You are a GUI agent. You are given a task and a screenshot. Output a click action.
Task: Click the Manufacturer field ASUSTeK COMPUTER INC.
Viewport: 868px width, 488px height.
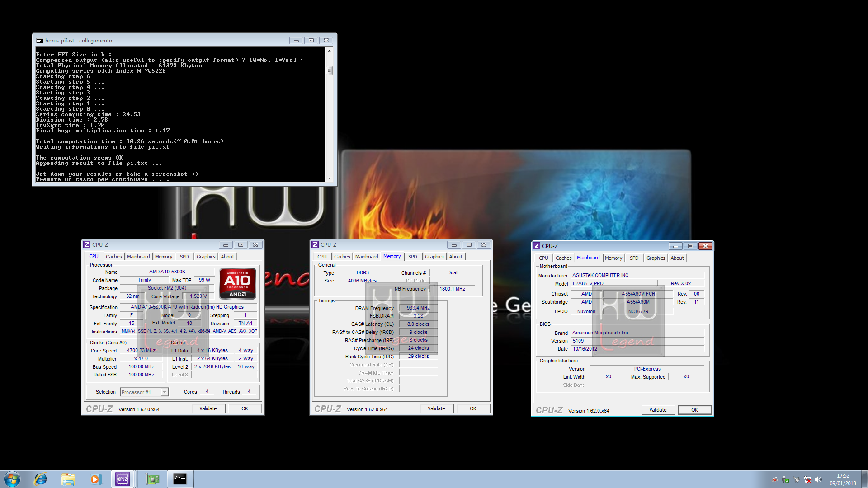637,276
